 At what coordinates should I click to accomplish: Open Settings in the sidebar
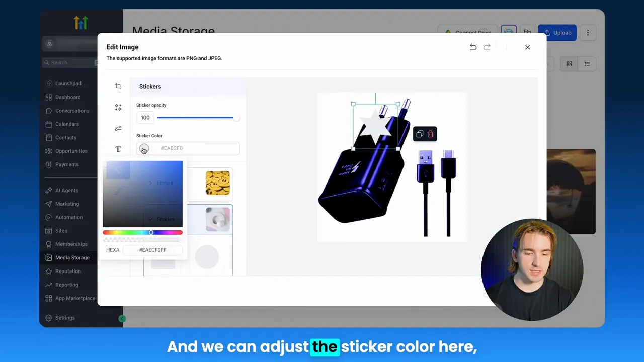60,318
